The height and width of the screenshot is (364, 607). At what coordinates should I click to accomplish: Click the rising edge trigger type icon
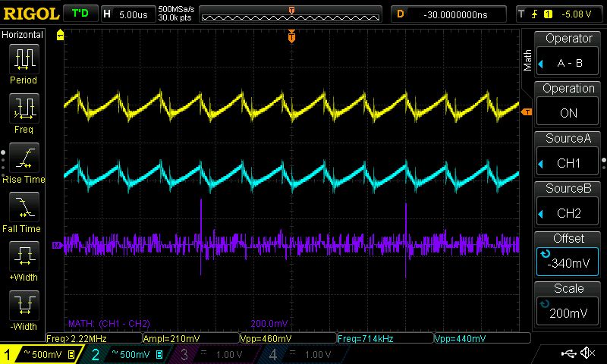pos(535,14)
